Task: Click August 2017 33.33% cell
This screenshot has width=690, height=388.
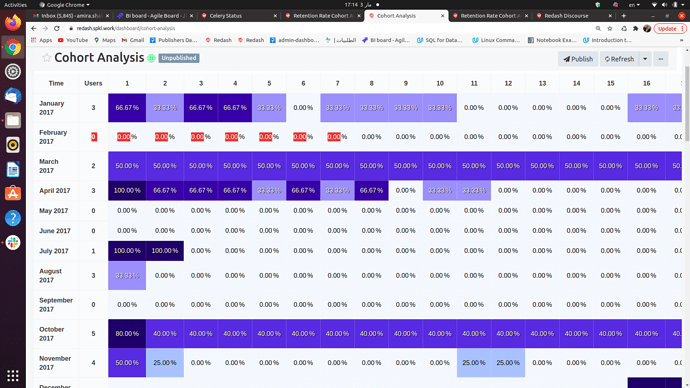Action: point(127,276)
